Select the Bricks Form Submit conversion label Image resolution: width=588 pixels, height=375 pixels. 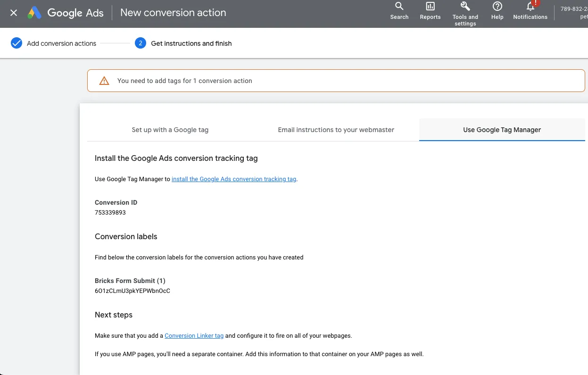coord(133,291)
